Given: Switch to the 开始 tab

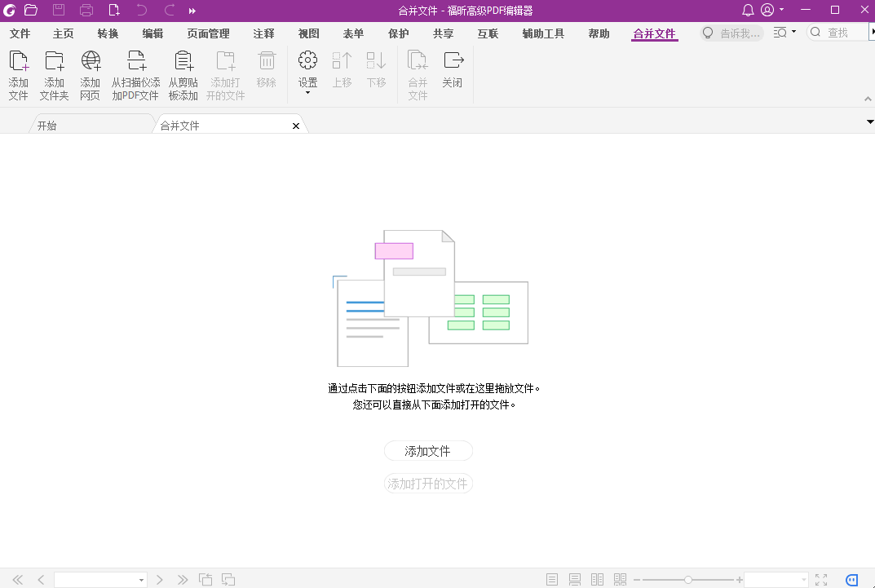Looking at the screenshot, I should (46, 125).
